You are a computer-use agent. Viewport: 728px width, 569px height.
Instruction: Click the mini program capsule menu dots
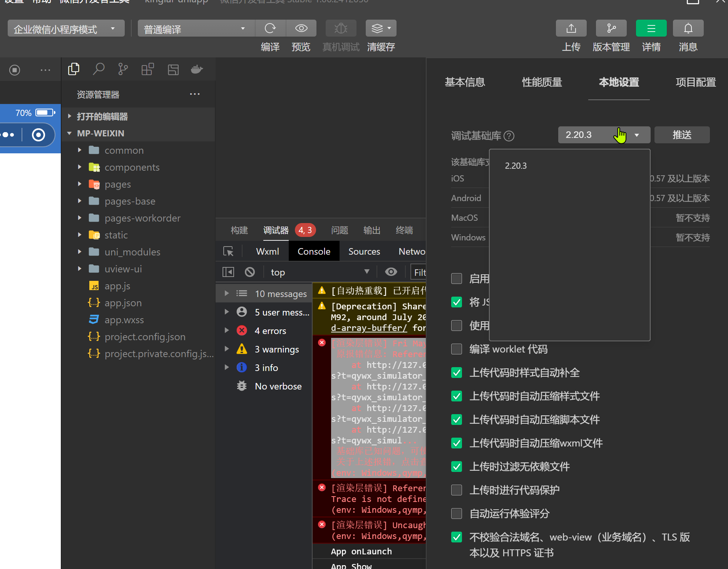[8, 135]
